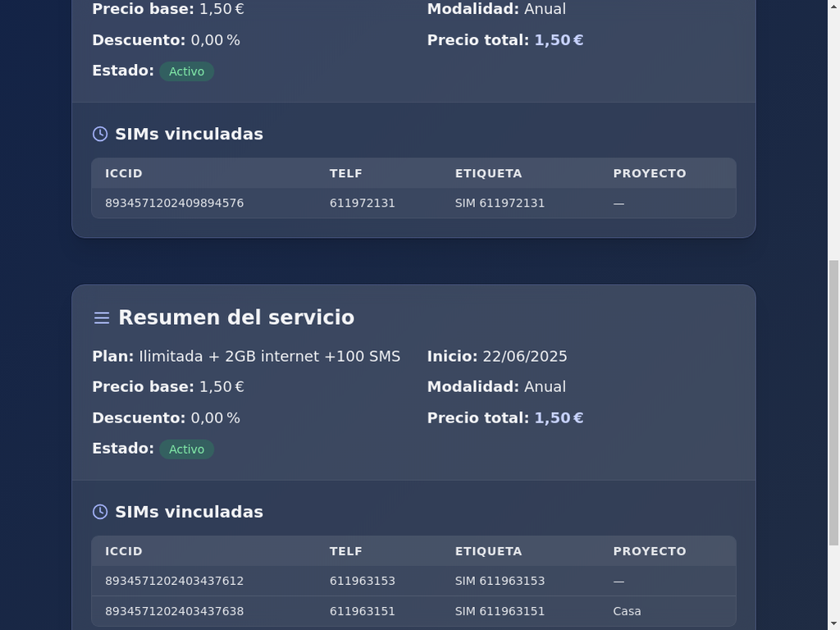Click the PROYECTO header in the table listing Casa

pyautogui.click(x=650, y=551)
